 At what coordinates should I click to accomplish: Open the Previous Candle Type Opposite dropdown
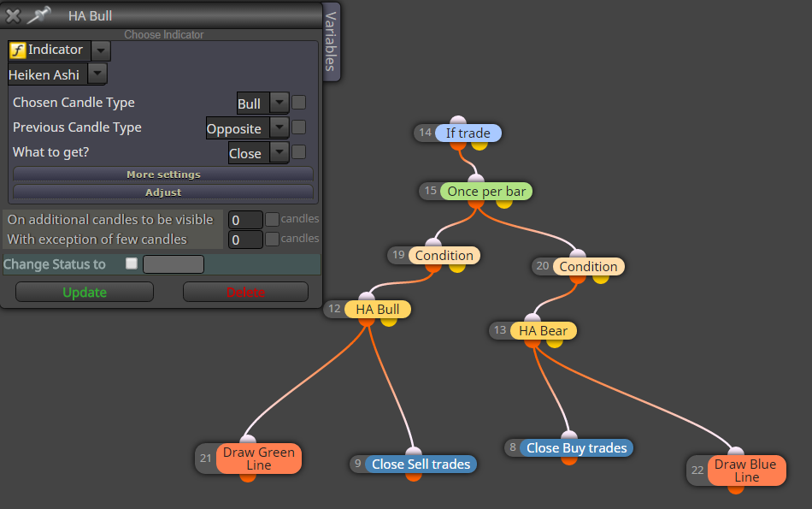coord(279,127)
